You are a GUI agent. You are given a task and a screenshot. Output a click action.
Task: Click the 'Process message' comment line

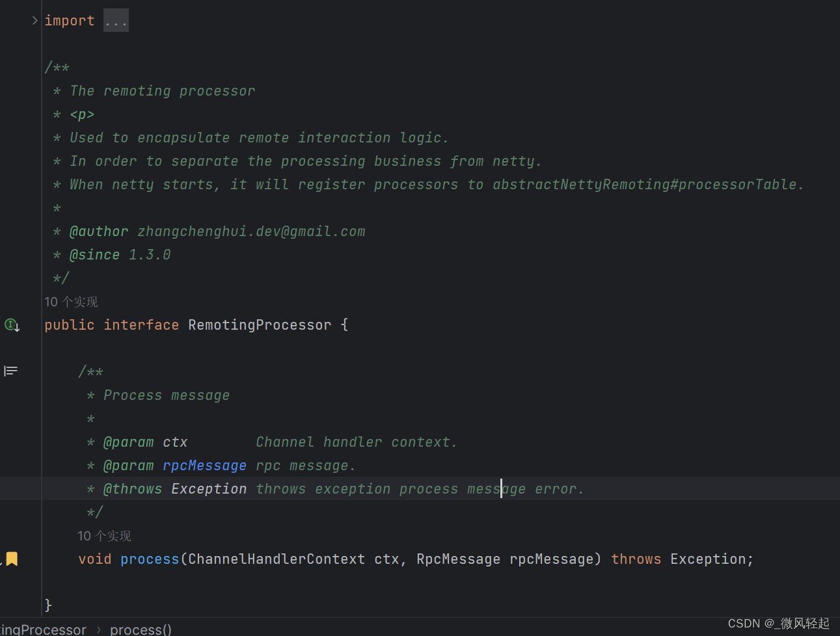[167, 395]
